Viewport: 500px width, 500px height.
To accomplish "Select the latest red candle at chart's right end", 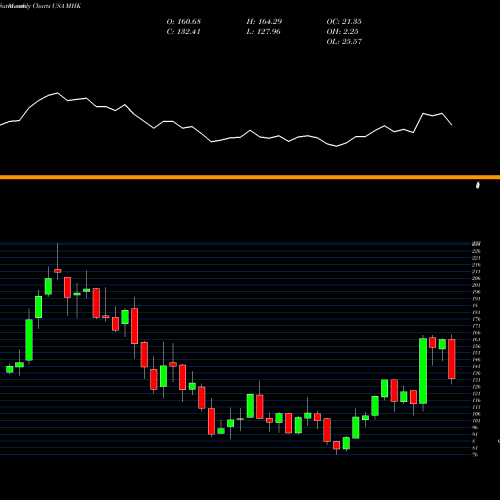I will point(452,359).
